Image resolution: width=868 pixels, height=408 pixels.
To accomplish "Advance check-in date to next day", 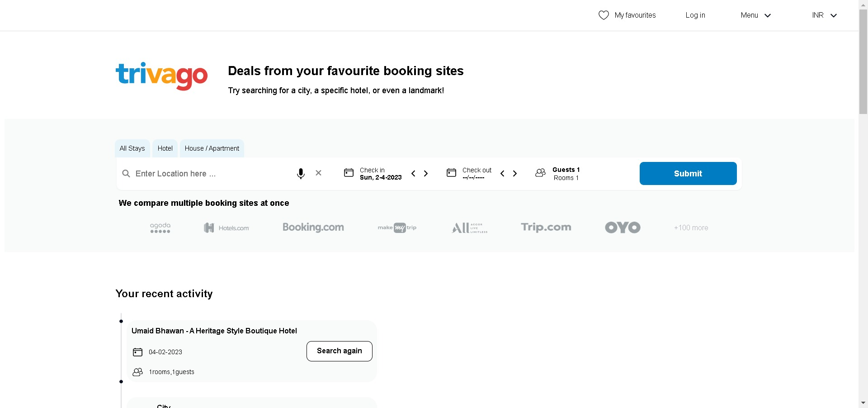I will tap(426, 174).
